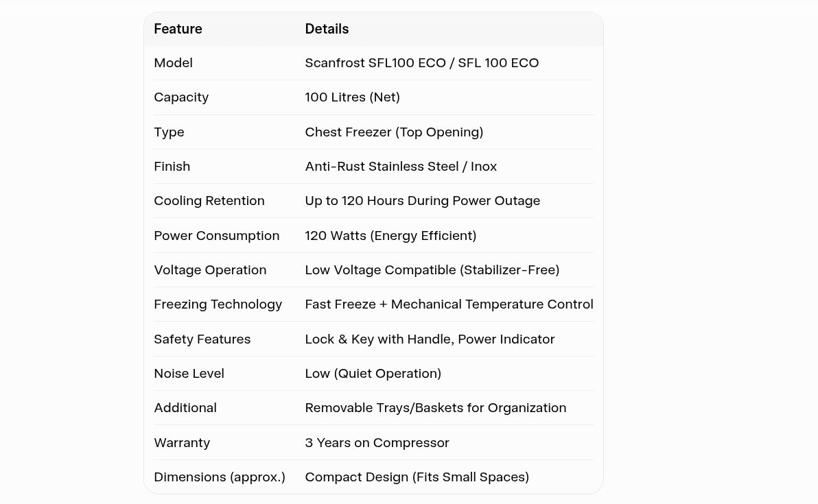Click the Details column header
This screenshot has width=818, height=504.
327,29
